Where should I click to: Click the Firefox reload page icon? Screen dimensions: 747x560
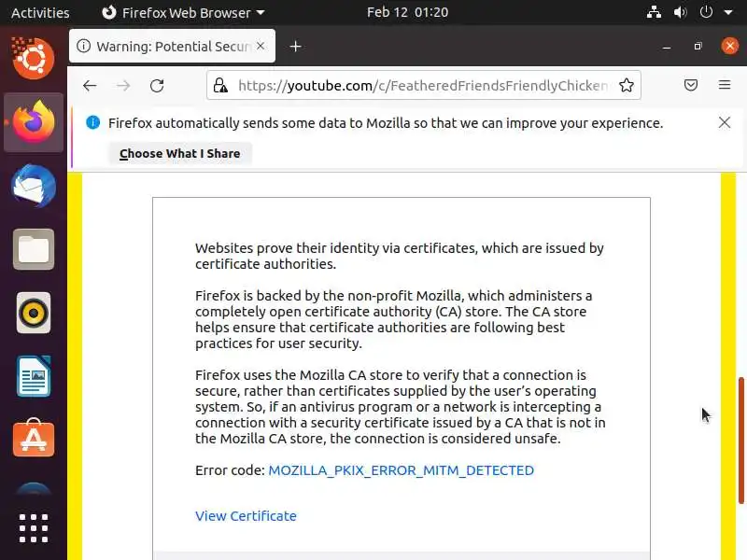coord(157,86)
